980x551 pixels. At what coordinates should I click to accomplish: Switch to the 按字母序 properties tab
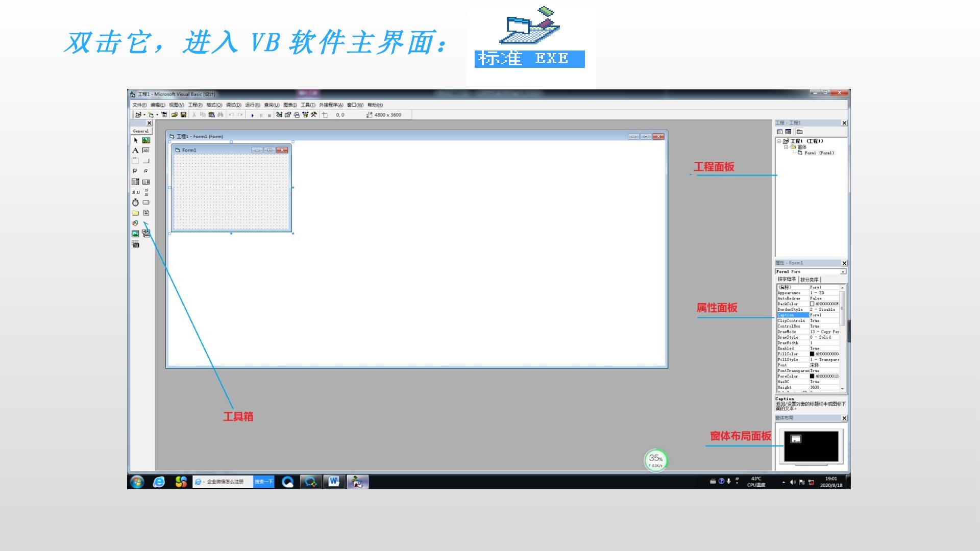(787, 280)
